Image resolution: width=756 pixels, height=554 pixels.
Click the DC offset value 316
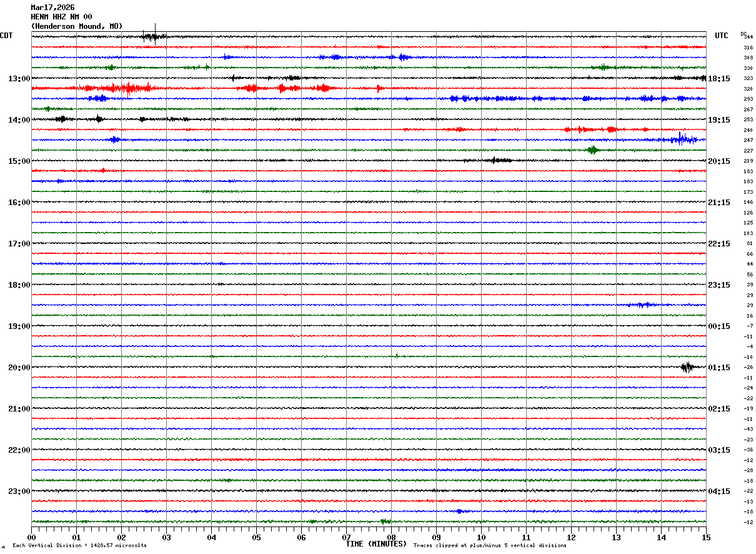[x=748, y=48]
